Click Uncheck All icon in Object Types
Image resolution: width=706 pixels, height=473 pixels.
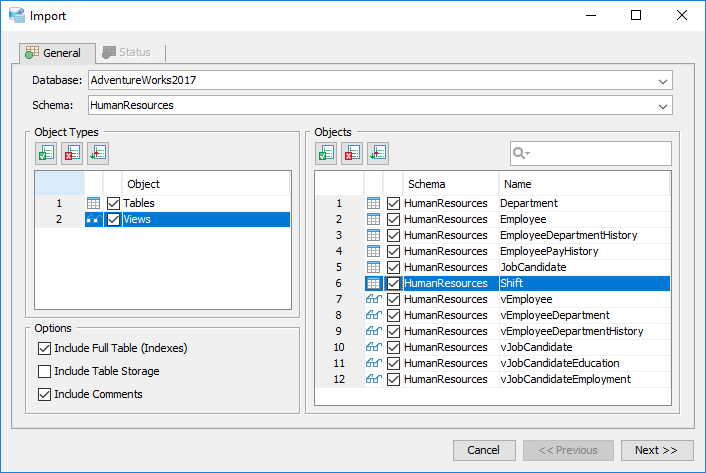click(72, 153)
